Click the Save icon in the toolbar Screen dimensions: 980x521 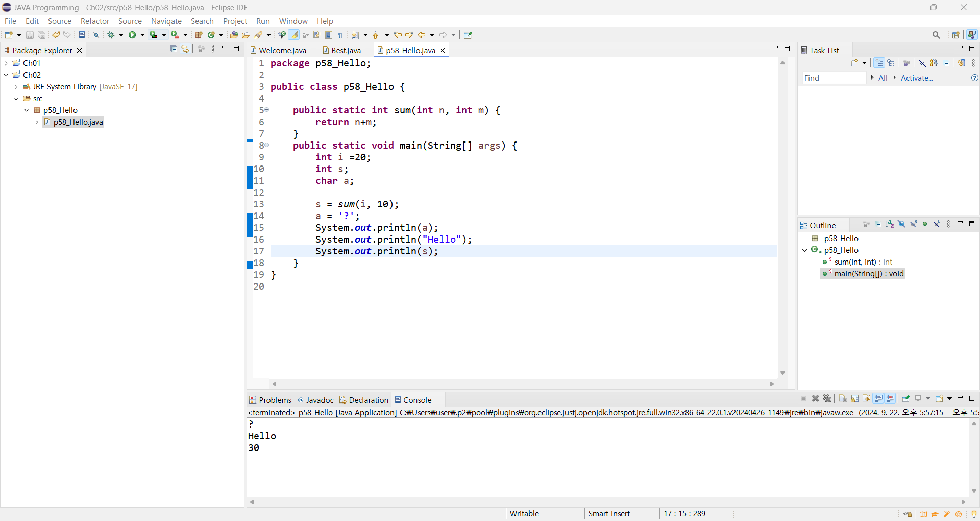point(30,35)
